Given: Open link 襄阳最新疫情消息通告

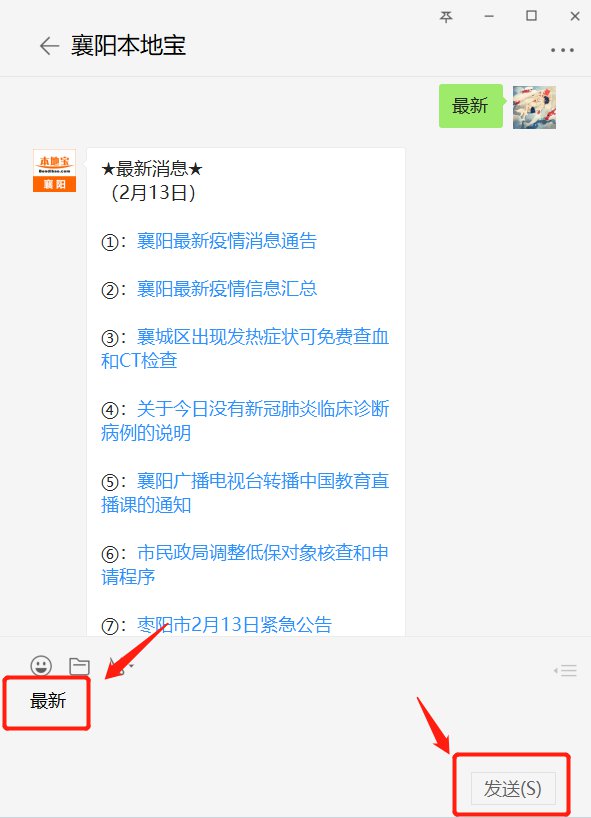Looking at the screenshot, I should pos(226,241).
